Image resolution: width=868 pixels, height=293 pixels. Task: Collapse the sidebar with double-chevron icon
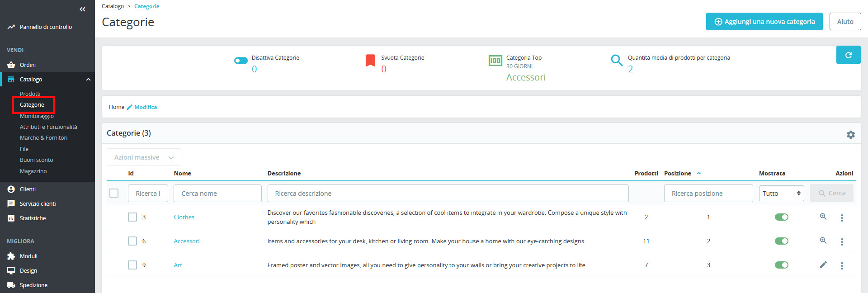[x=82, y=9]
